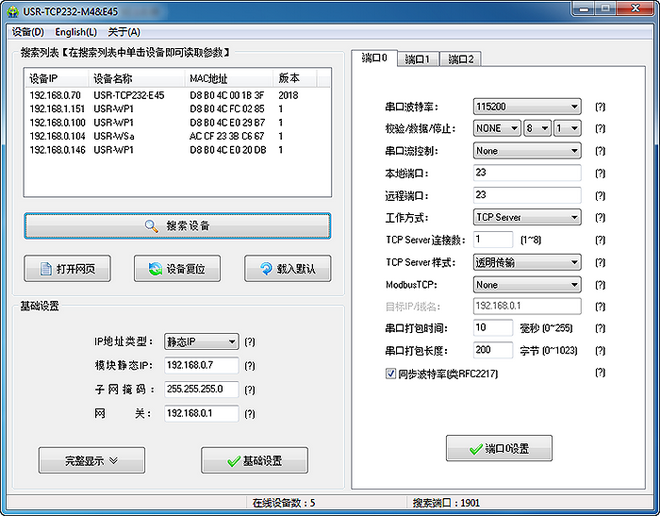Open the English(L) menu
660x516 pixels.
tap(76, 32)
